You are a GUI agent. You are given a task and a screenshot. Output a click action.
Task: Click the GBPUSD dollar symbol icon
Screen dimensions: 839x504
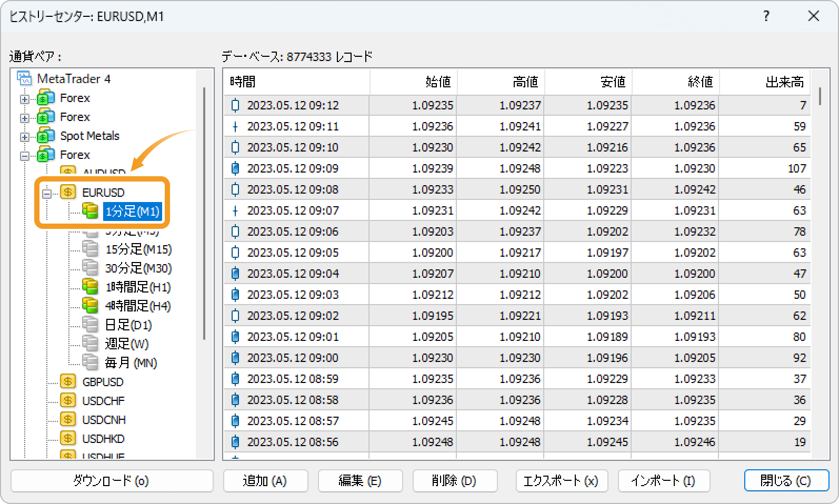pos(68,381)
